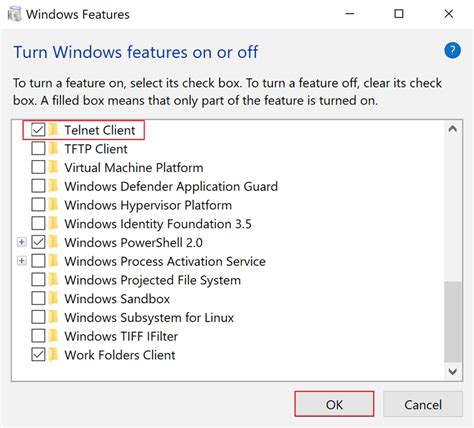The height and width of the screenshot is (428, 474).
Task: Click the Windows Features title bar icon
Action: (14, 14)
